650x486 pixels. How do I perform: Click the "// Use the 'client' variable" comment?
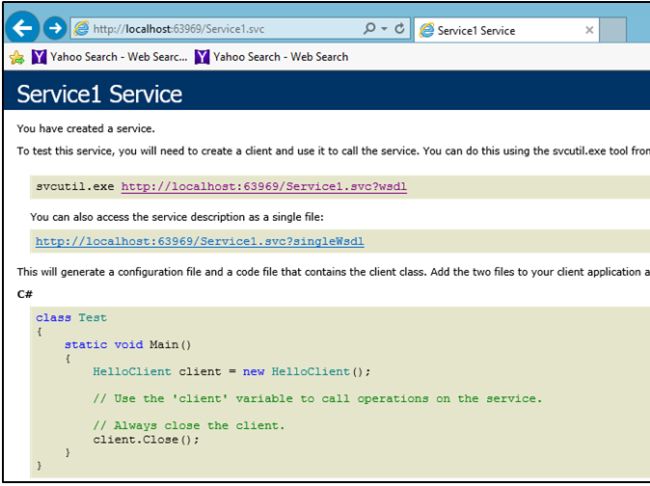317,399
